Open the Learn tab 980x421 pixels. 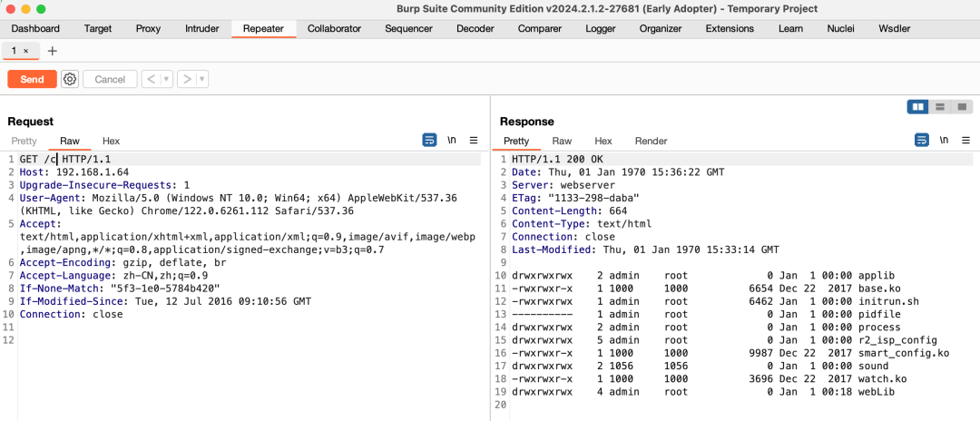pyautogui.click(x=790, y=28)
